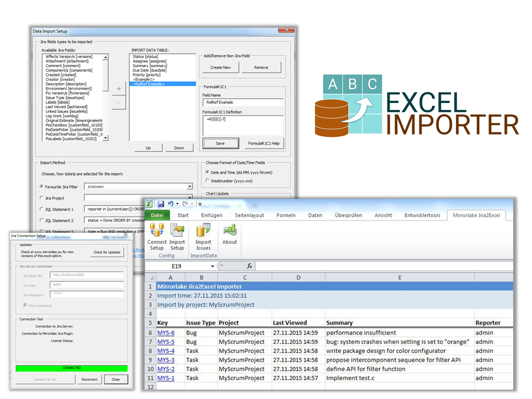
Task: Click the Down button under Import Data Table
Action: [x=179, y=148]
